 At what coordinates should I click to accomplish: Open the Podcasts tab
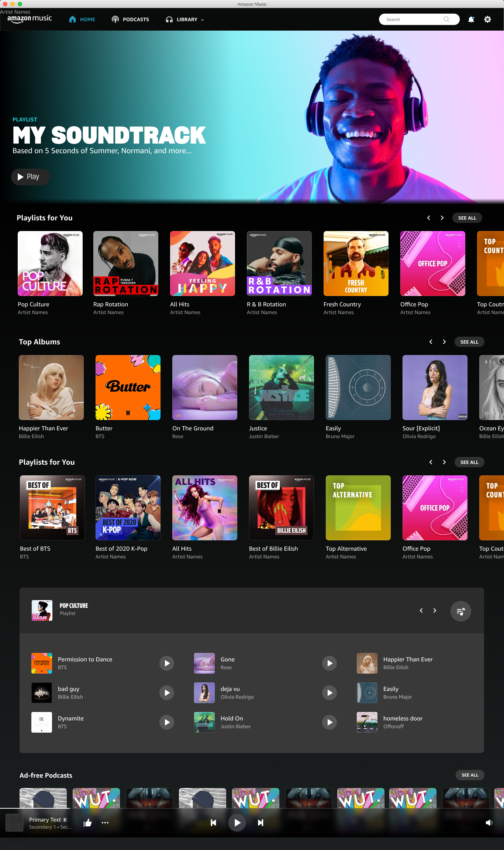(x=130, y=20)
